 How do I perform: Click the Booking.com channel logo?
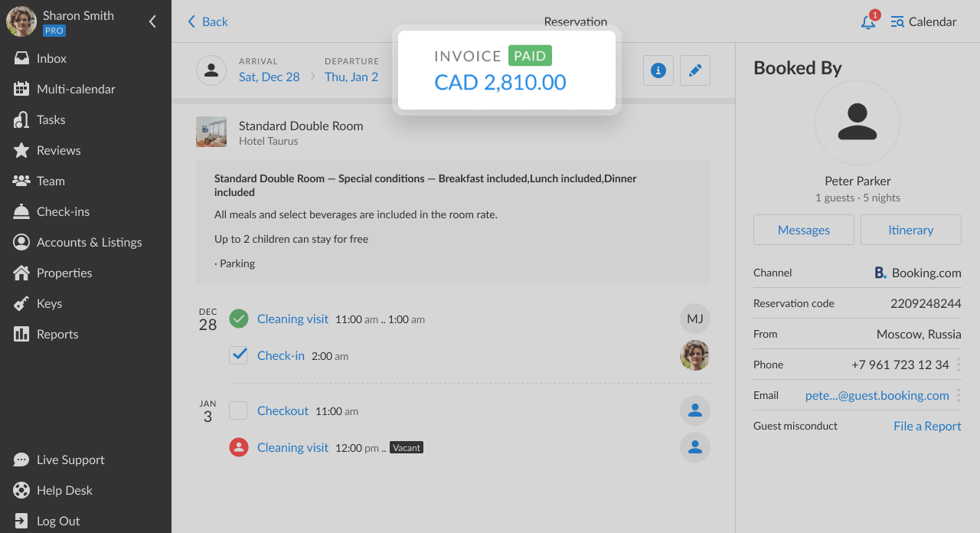[x=880, y=273]
